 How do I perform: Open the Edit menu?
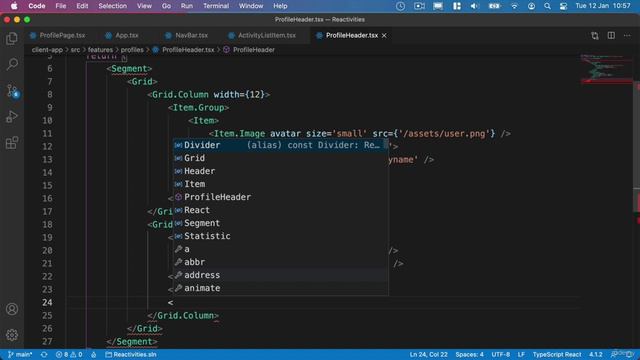click(82, 6)
